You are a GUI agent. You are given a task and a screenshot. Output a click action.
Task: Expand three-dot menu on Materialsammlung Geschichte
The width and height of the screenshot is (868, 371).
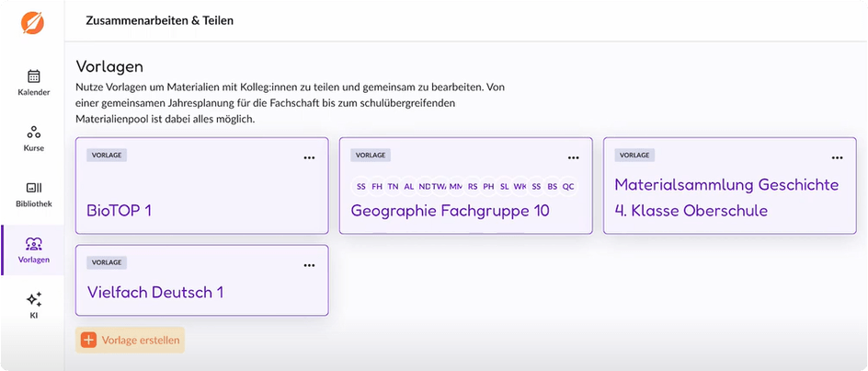837,157
